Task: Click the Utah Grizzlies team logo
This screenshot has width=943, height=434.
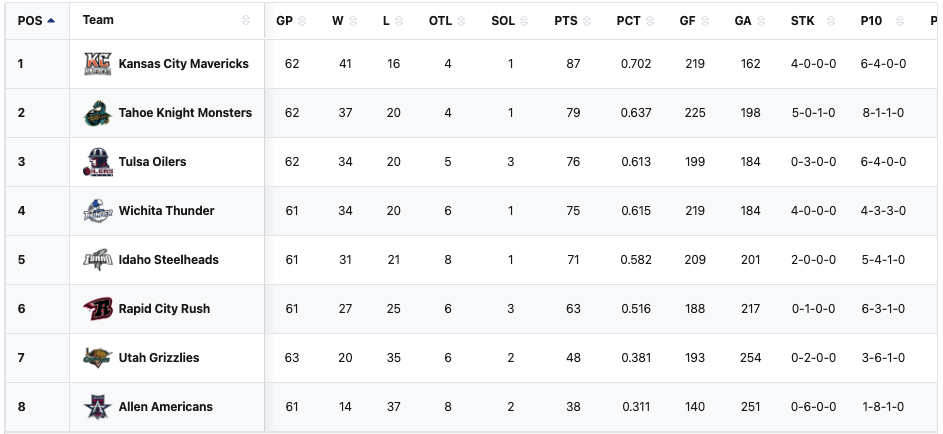Action: [x=98, y=358]
